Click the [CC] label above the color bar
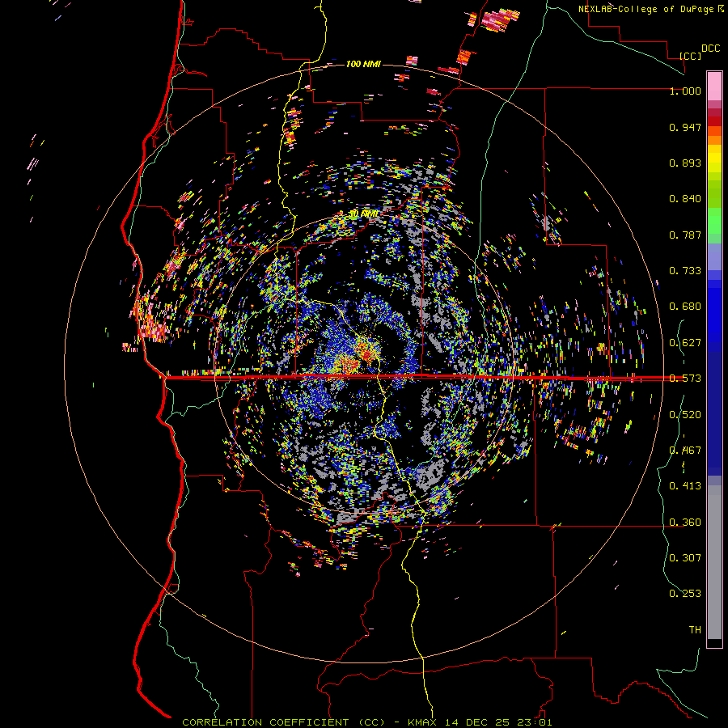This screenshot has width=728, height=728. (690, 56)
